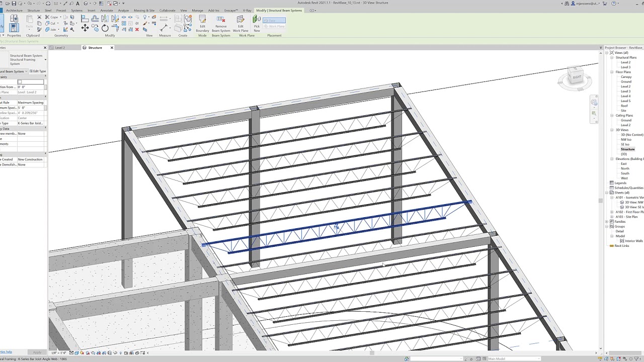Open the Manage ribbon tab
The image size is (644, 362).
tap(197, 11)
